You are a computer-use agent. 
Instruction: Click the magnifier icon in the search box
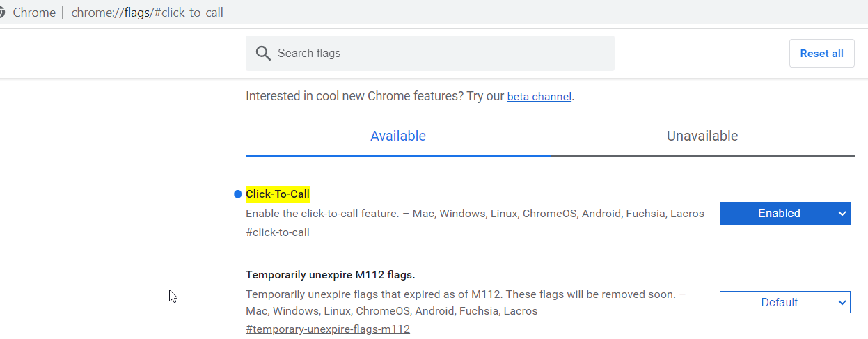pyautogui.click(x=263, y=54)
